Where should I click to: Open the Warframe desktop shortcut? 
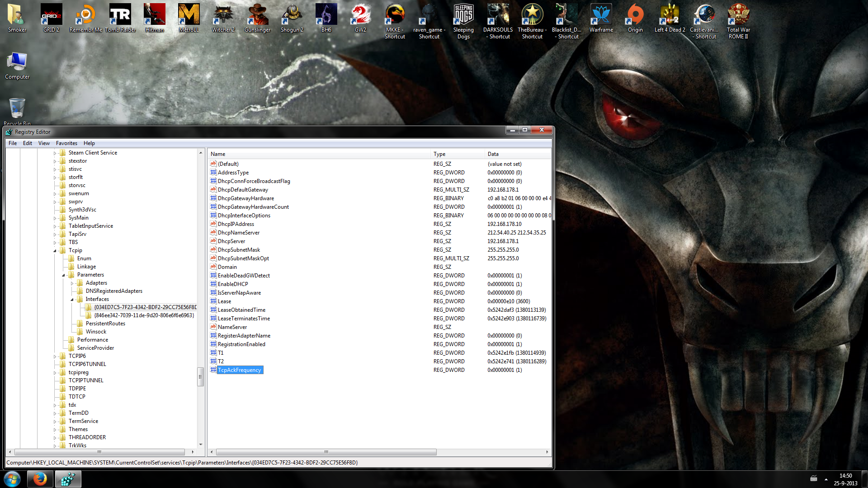(601, 18)
